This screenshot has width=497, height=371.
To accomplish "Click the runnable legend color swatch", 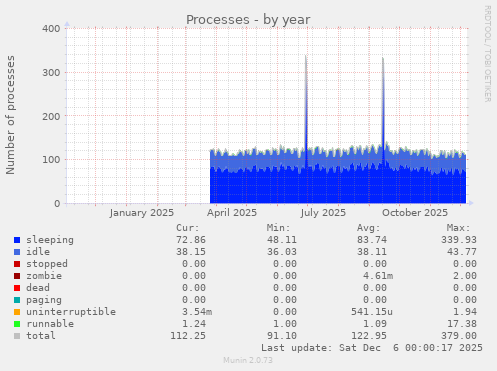I will tap(17, 324).
